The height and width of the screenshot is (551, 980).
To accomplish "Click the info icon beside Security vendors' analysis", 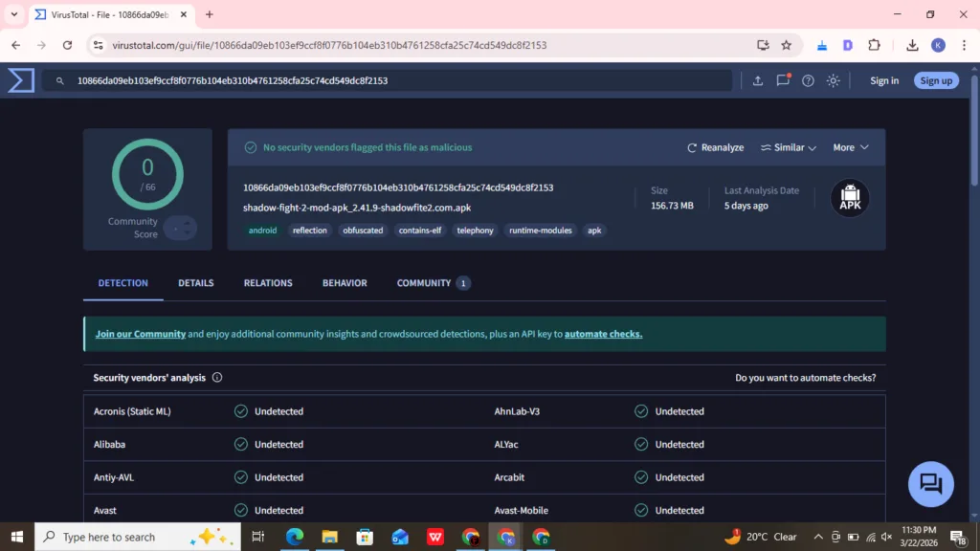I will [x=217, y=377].
